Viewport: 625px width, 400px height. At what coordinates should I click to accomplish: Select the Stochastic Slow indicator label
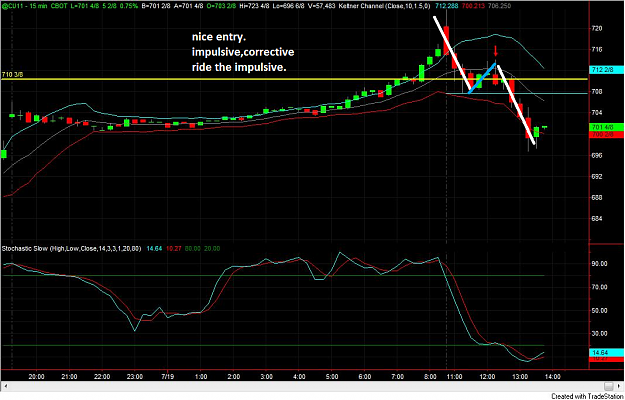coord(71,248)
